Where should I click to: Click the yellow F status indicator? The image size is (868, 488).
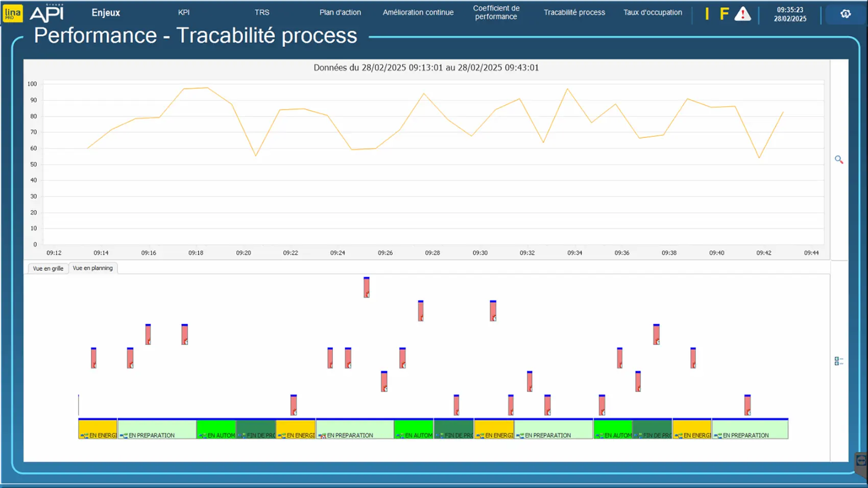point(724,14)
